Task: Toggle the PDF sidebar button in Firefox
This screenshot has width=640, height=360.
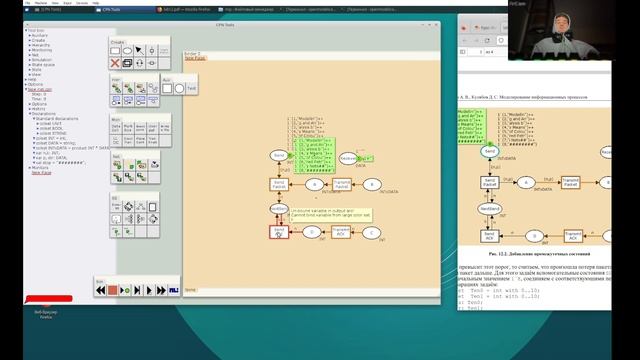Action: pyautogui.click(x=463, y=52)
